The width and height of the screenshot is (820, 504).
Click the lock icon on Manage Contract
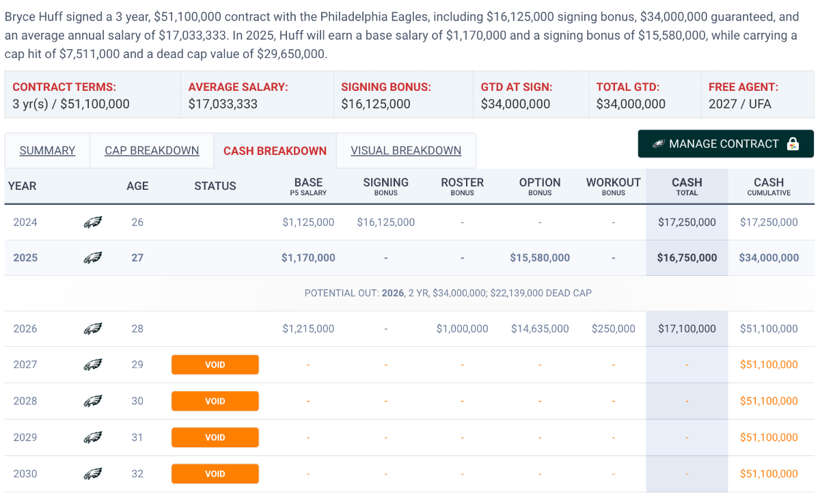tap(793, 144)
